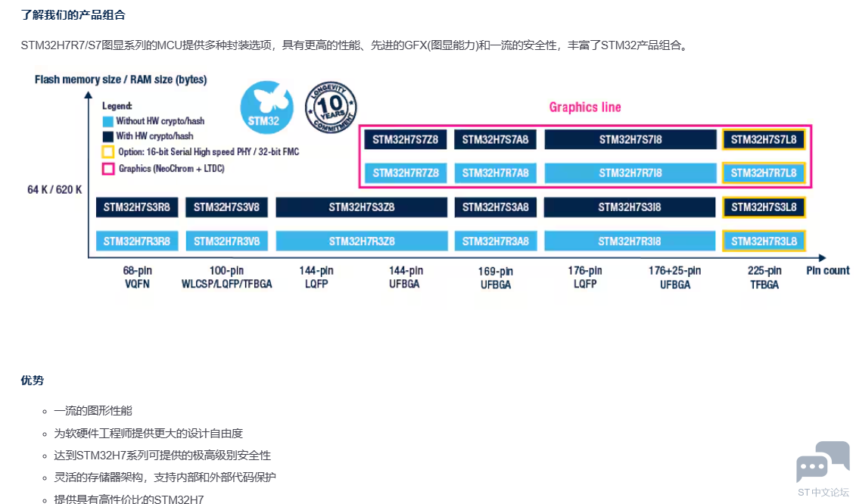Click the STM32 butterfly logo

pos(266,107)
